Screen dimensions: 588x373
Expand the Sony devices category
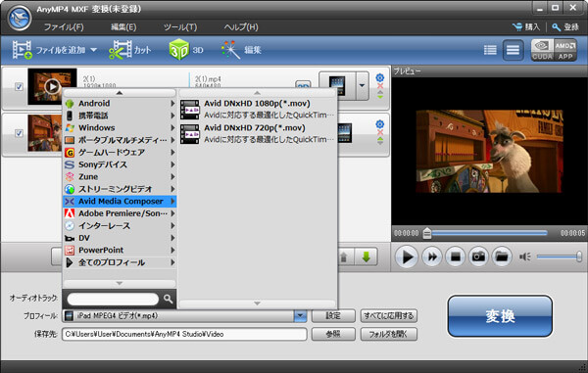click(120, 164)
